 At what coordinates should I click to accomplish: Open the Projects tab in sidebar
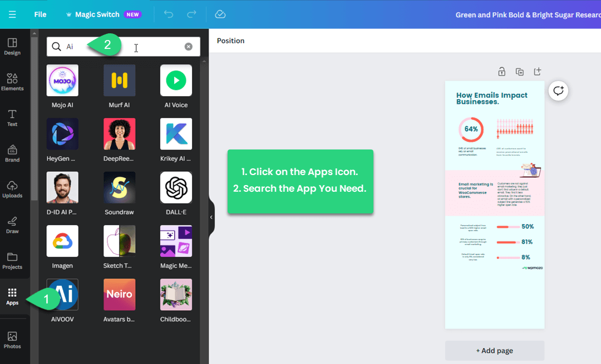tap(12, 261)
